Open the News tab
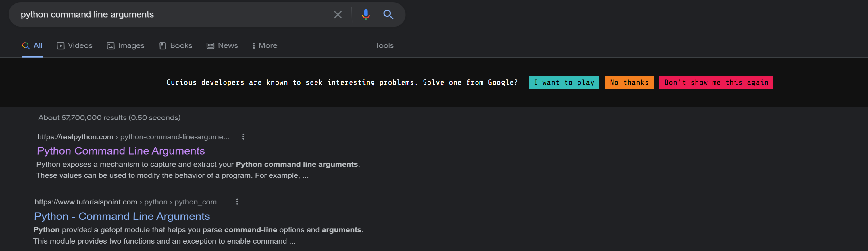868x251 pixels. tap(222, 45)
